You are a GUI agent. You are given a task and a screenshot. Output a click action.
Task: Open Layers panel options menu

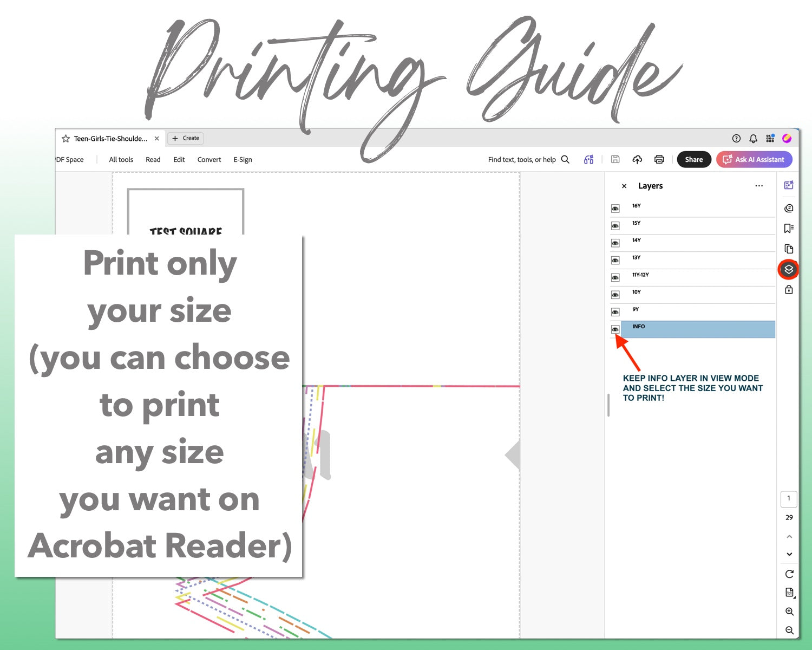click(759, 186)
